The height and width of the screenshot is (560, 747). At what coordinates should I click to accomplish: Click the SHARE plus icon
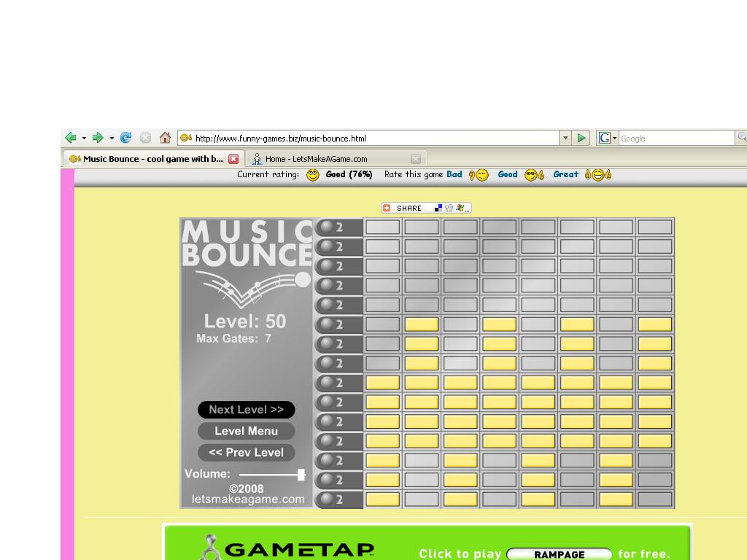pos(387,207)
